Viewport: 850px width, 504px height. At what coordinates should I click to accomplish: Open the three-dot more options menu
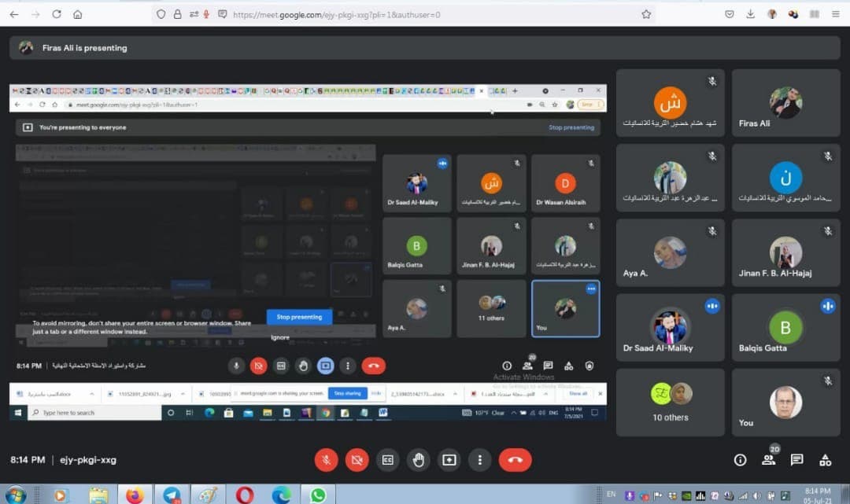[479, 460]
